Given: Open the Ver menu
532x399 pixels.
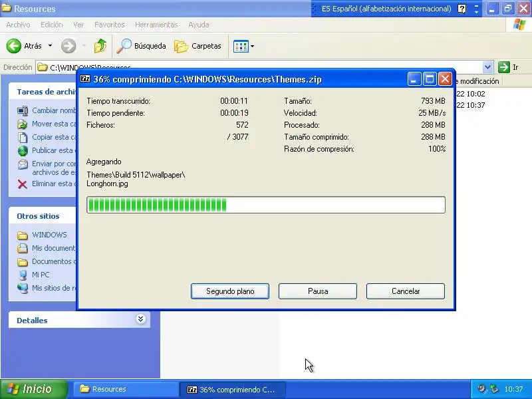Looking at the screenshot, I should [78, 25].
